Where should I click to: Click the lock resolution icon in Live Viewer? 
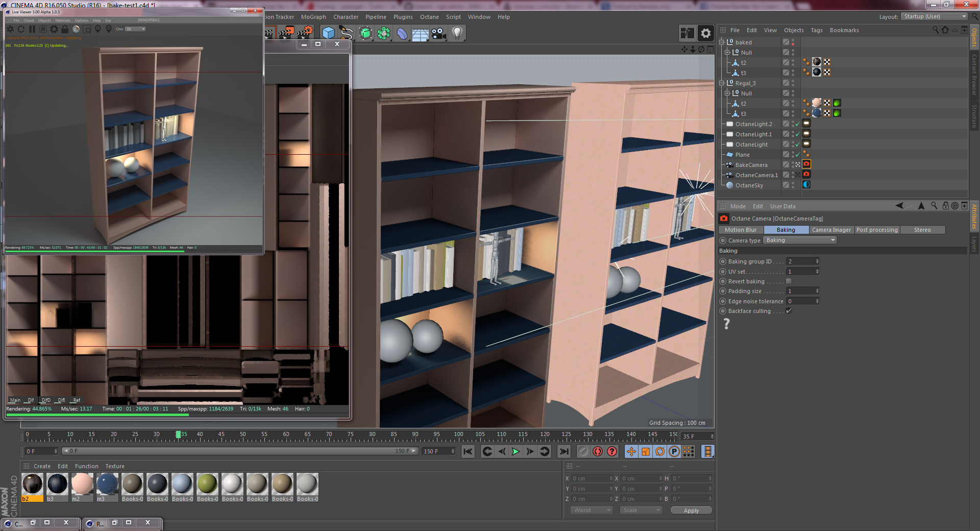tap(65, 29)
